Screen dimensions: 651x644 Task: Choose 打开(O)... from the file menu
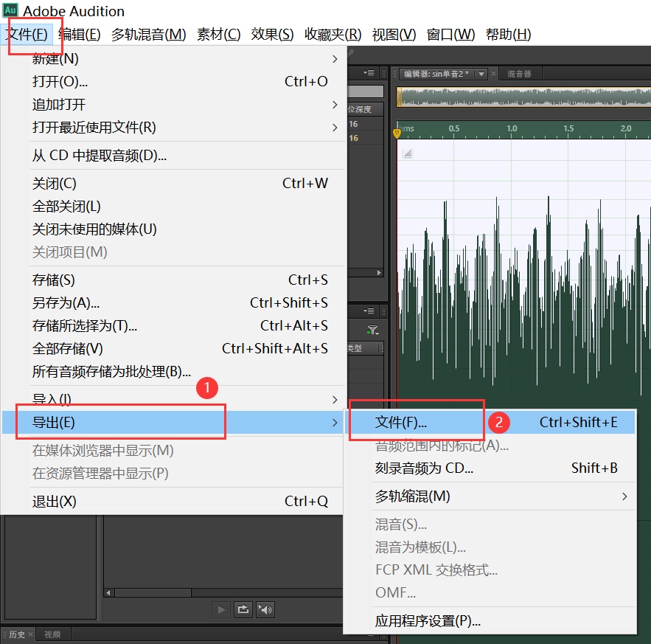pyautogui.click(x=173, y=81)
